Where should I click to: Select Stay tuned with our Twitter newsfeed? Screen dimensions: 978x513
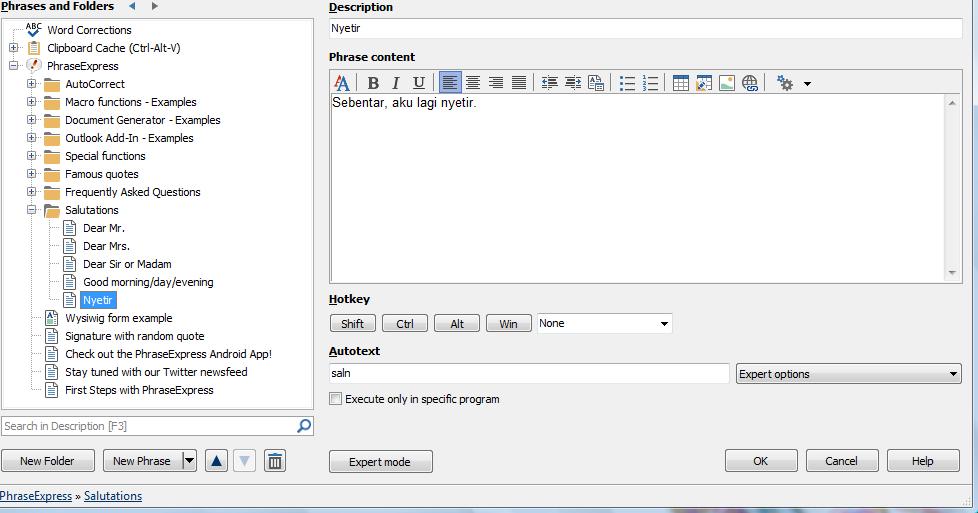pyautogui.click(x=156, y=372)
